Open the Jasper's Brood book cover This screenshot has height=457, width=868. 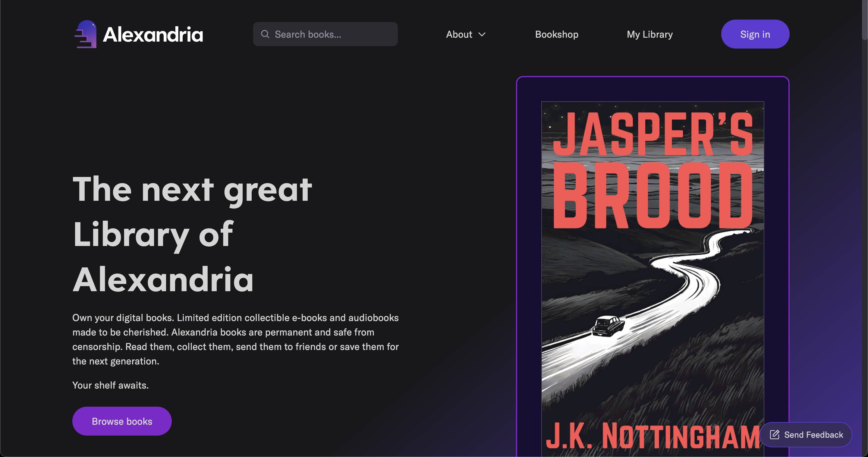pos(652,279)
